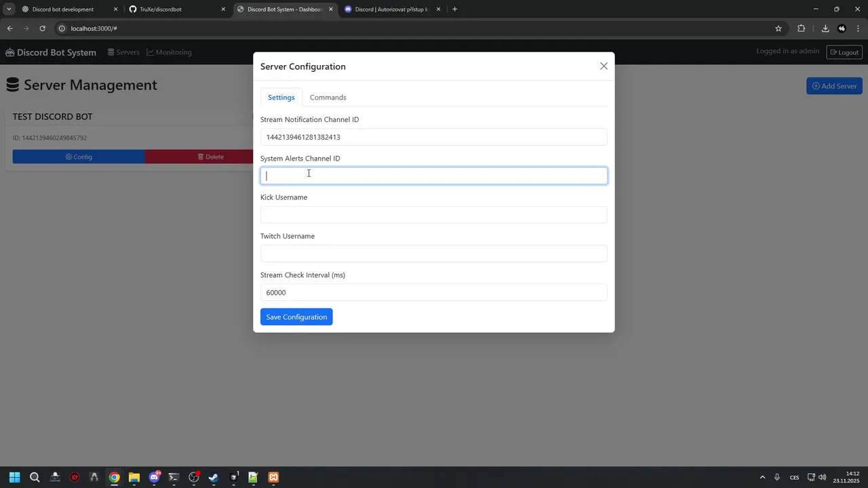This screenshot has width=868, height=488.
Task: Open the Monitoring nav link
Action: (x=169, y=52)
